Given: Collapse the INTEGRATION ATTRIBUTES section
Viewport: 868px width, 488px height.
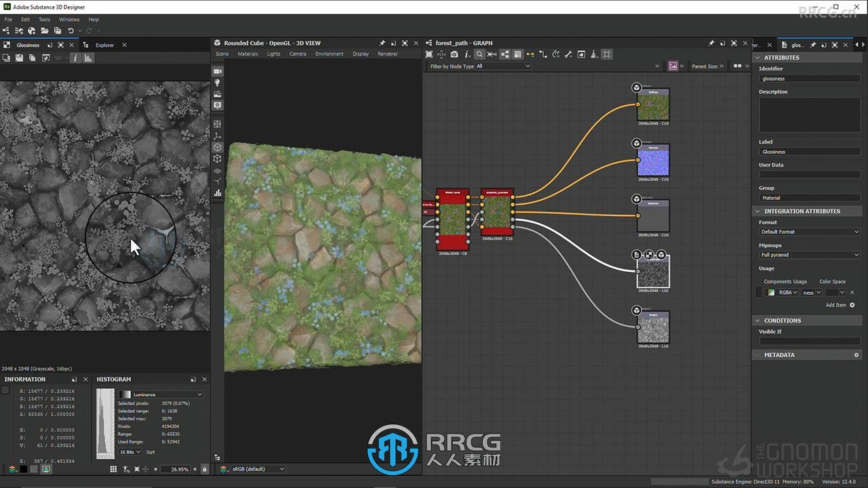Looking at the screenshot, I should click(758, 211).
